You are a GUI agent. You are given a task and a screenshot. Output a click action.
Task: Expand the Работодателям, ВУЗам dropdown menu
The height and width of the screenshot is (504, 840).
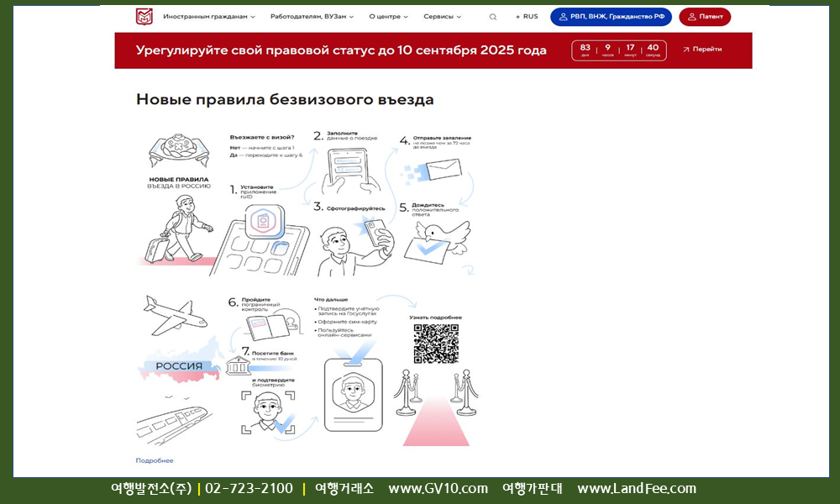click(312, 17)
